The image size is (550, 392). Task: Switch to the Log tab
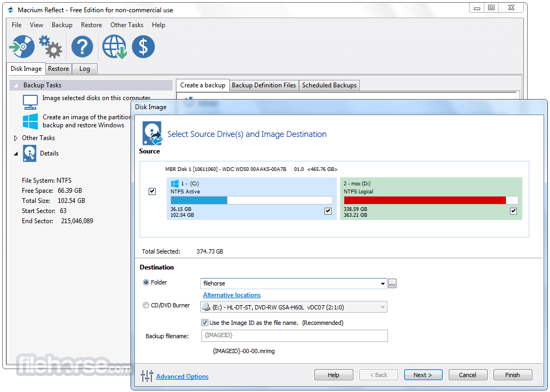(x=85, y=69)
